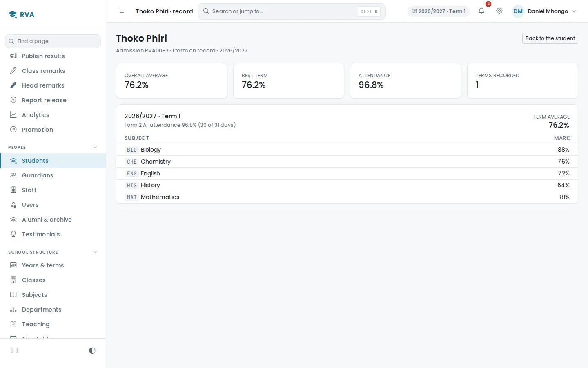Click the RVA graduation cap logo
The image size is (588, 368).
point(13,15)
